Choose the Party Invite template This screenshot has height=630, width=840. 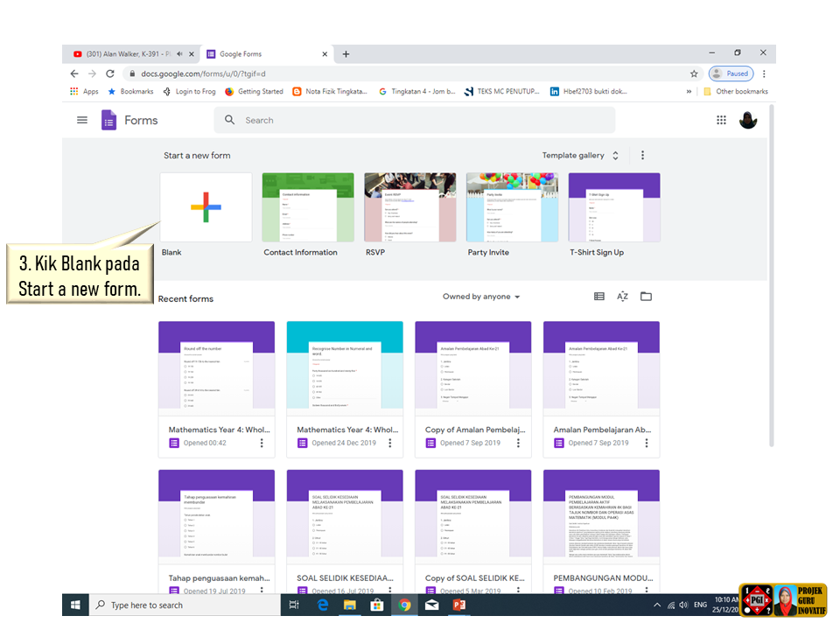click(x=512, y=207)
